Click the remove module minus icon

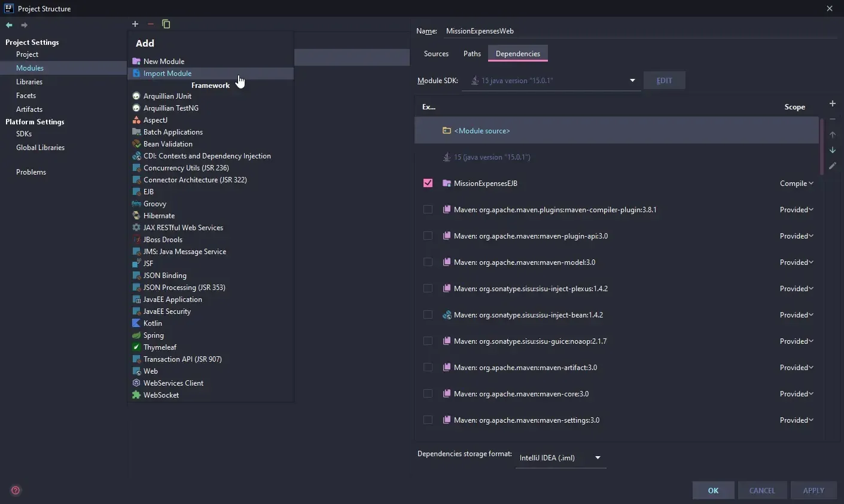coord(151,24)
